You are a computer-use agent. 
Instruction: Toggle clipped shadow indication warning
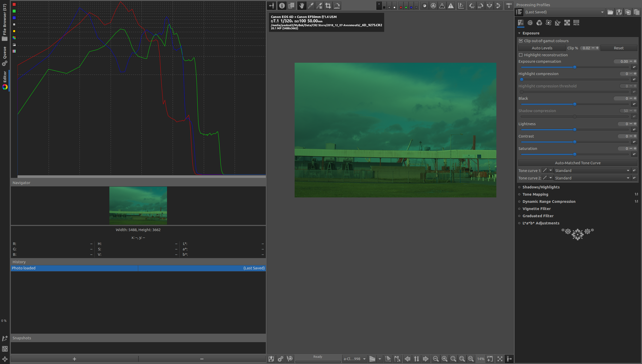tap(442, 6)
